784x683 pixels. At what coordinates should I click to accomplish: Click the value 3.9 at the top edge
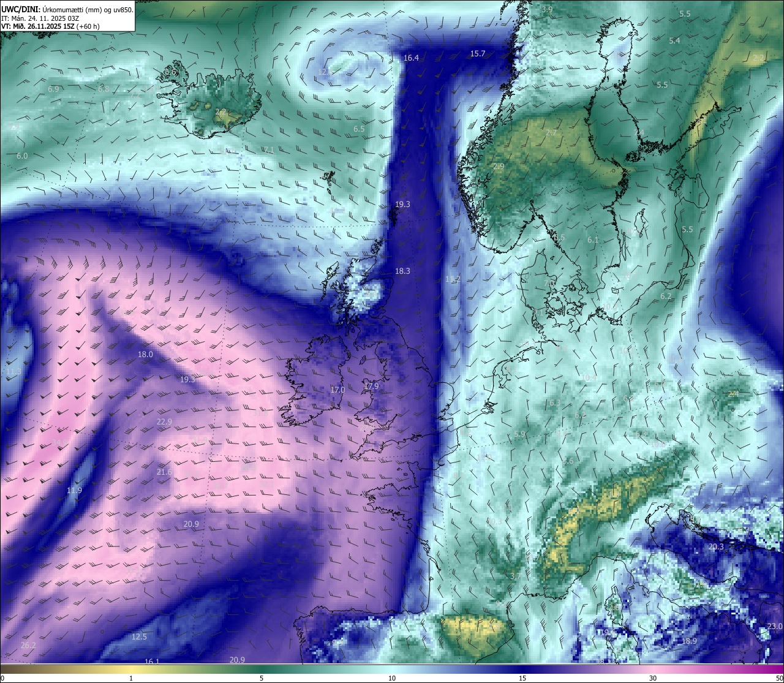pos(547,9)
